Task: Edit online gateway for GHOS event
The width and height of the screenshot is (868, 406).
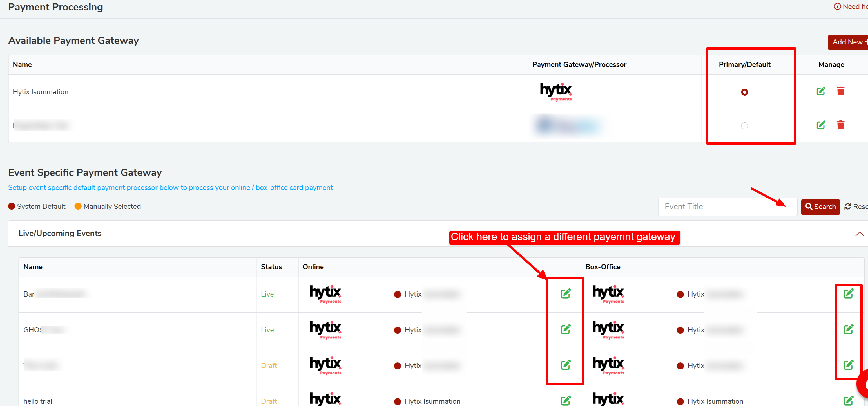Action: click(x=565, y=329)
